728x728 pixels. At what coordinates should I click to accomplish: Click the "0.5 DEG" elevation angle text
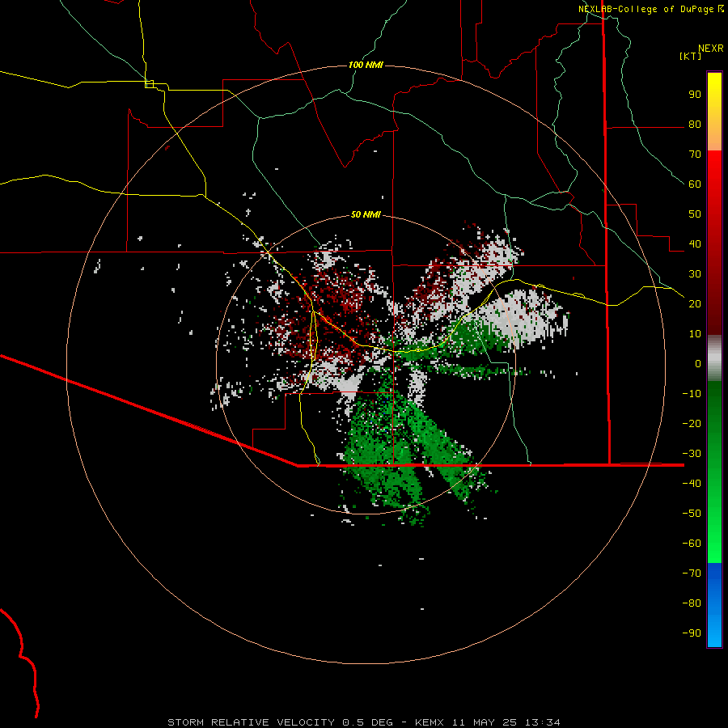point(368,722)
